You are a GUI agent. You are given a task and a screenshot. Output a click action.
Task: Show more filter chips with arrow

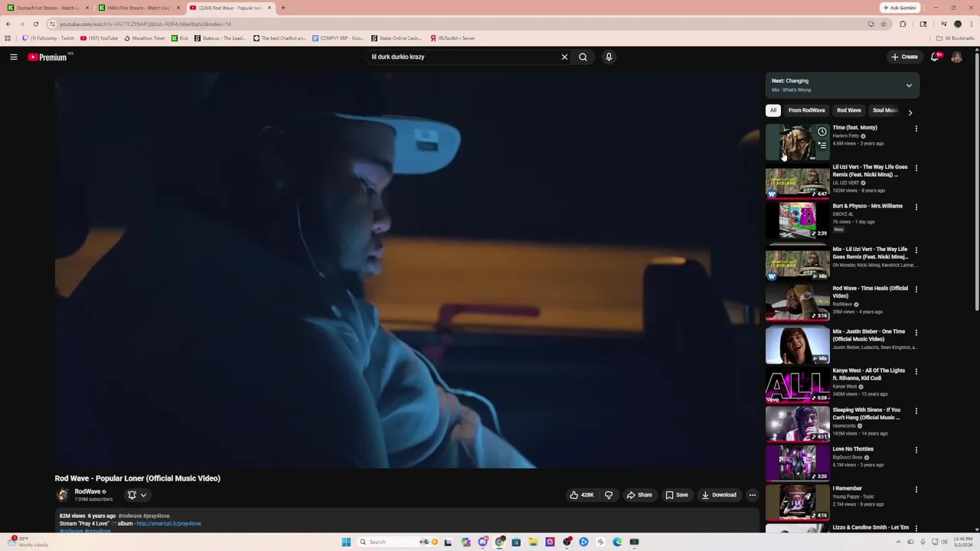[910, 112]
